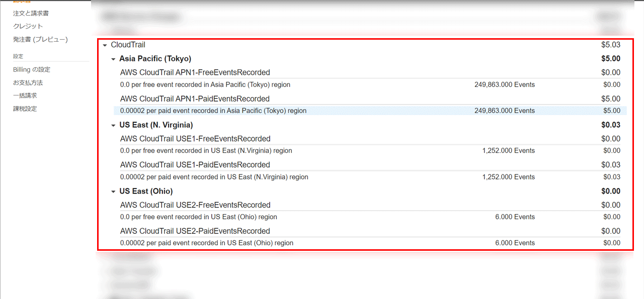Click the CloudTrail total of $5.03
The height and width of the screenshot is (299, 644).
[611, 45]
